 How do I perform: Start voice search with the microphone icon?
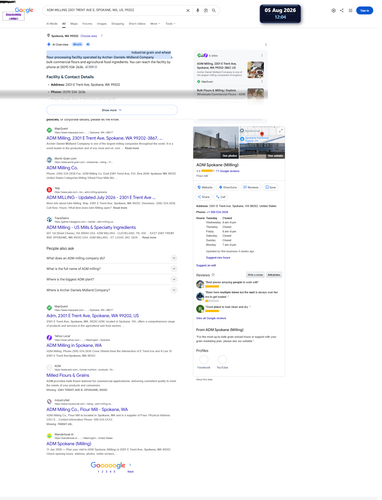pos(198,10)
